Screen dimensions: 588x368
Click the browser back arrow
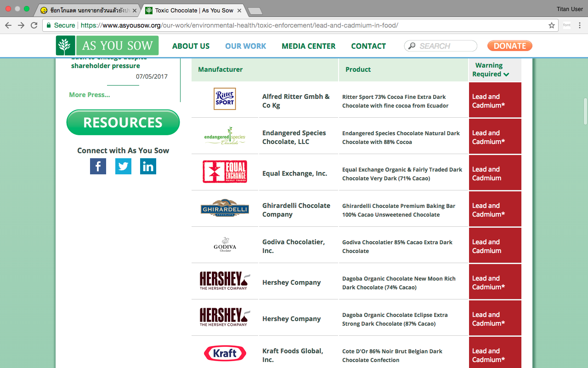[x=8, y=25]
